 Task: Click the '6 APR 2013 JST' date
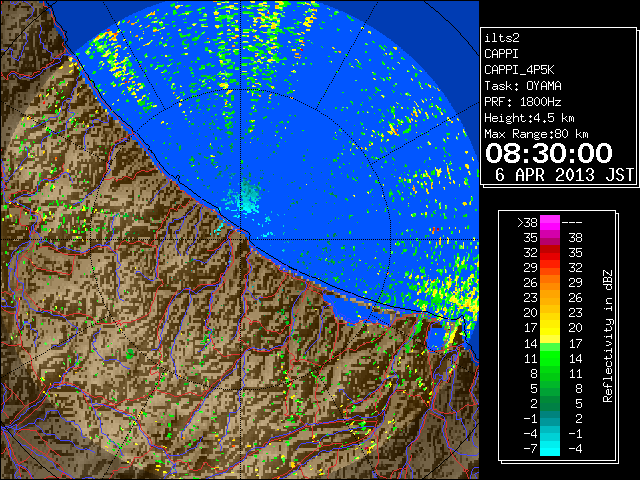pyautogui.click(x=564, y=175)
